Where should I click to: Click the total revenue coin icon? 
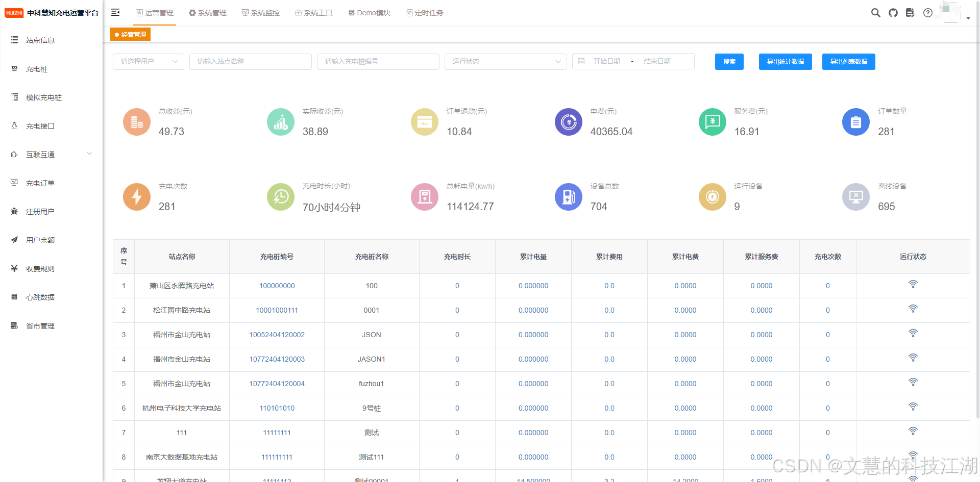[136, 122]
